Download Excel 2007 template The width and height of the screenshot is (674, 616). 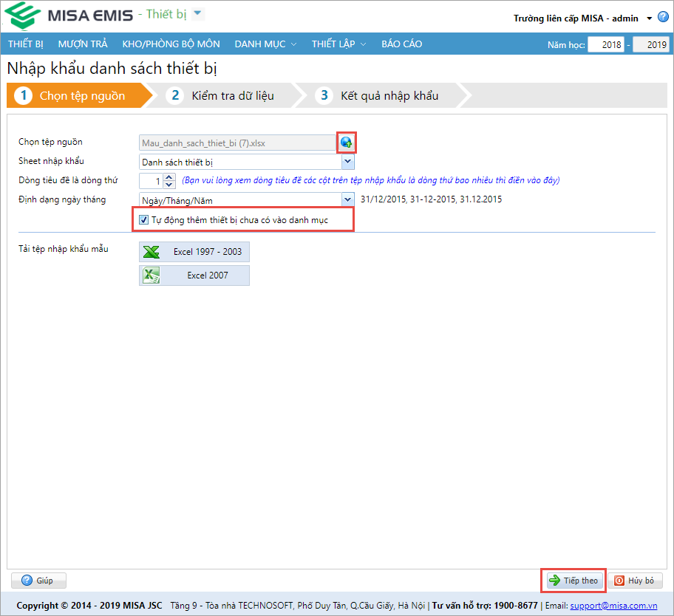click(194, 276)
